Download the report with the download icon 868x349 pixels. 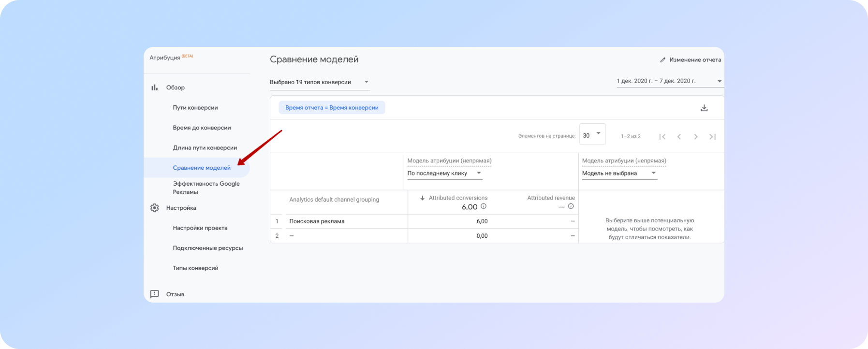[704, 108]
